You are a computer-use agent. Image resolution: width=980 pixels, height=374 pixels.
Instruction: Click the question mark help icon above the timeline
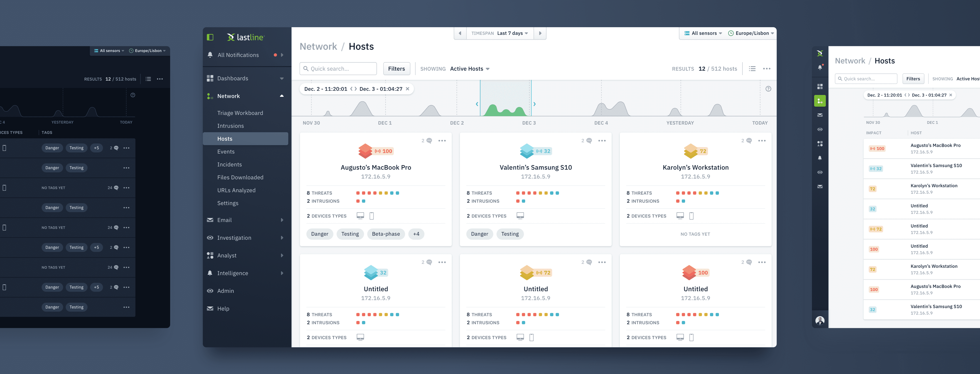pos(769,89)
